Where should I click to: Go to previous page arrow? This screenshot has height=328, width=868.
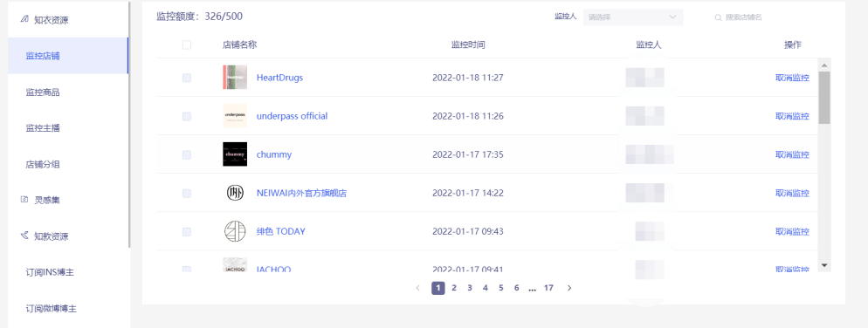(x=418, y=288)
